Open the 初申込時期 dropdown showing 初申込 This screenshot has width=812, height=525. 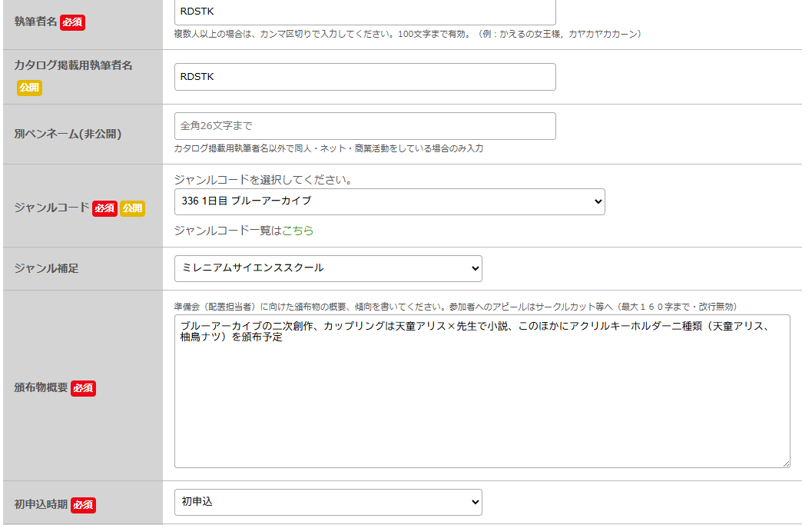click(x=328, y=502)
